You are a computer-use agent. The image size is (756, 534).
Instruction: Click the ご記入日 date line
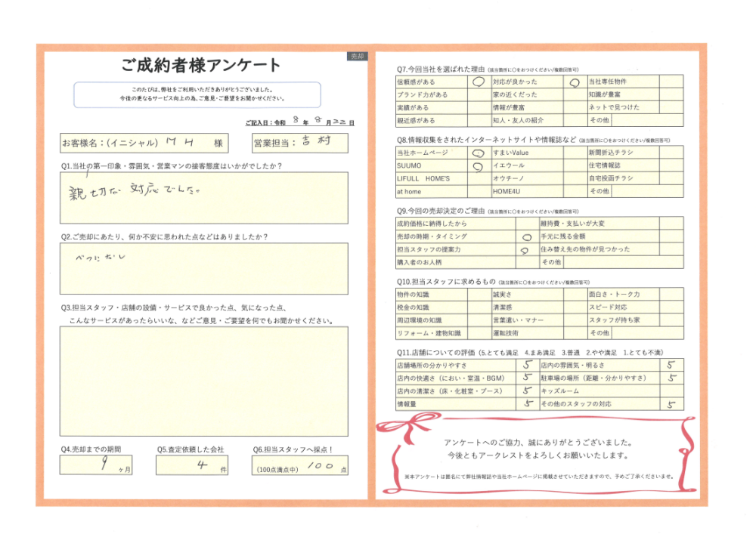pos(300,121)
